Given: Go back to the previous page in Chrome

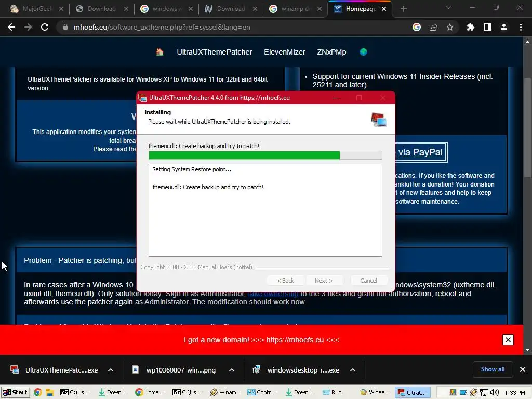Looking at the screenshot, I should tap(11, 27).
